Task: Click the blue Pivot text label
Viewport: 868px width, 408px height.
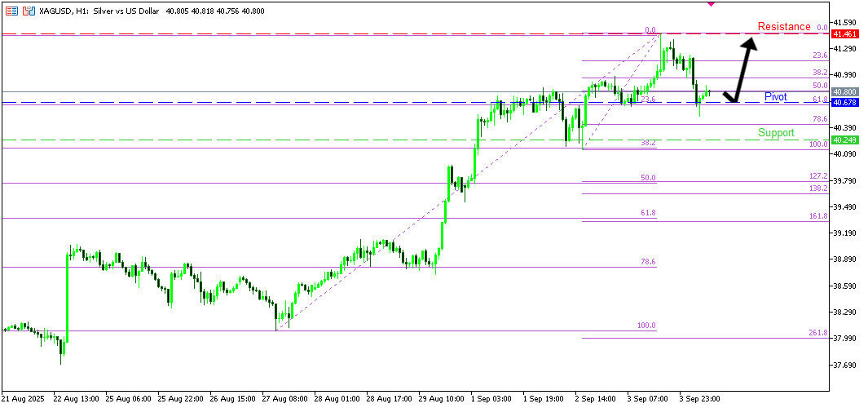Action: [775, 97]
